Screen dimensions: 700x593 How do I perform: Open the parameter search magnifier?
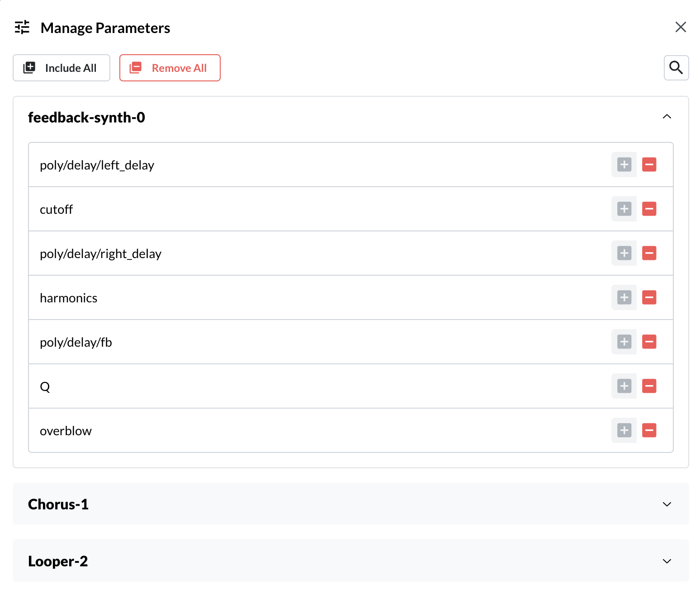[676, 68]
